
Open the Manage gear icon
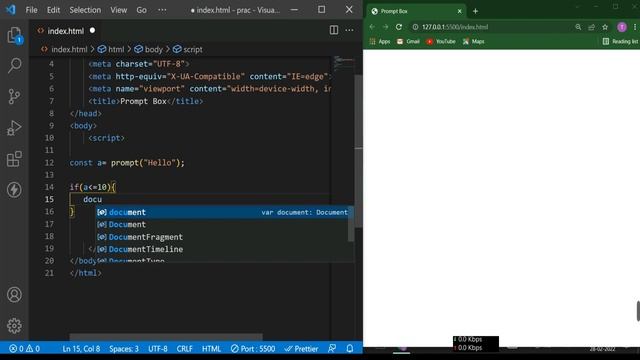click(x=14, y=325)
